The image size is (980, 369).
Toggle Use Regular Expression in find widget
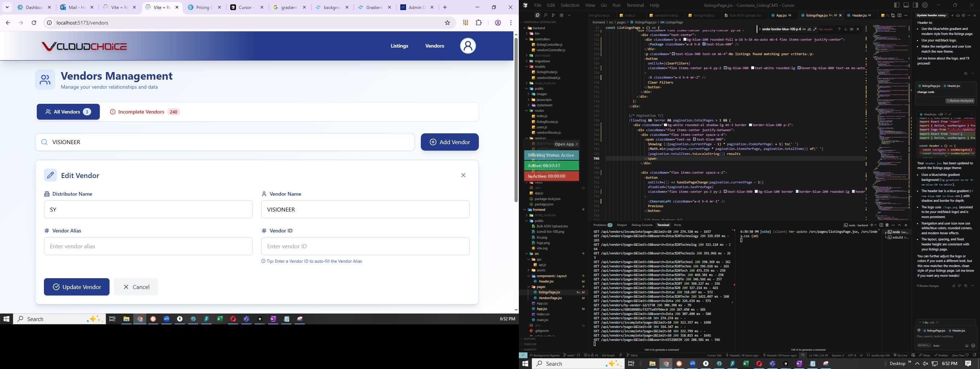[x=815, y=29]
